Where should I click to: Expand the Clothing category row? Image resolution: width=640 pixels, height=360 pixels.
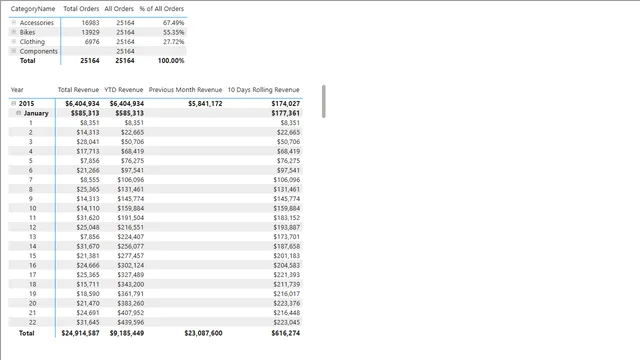[x=13, y=41]
